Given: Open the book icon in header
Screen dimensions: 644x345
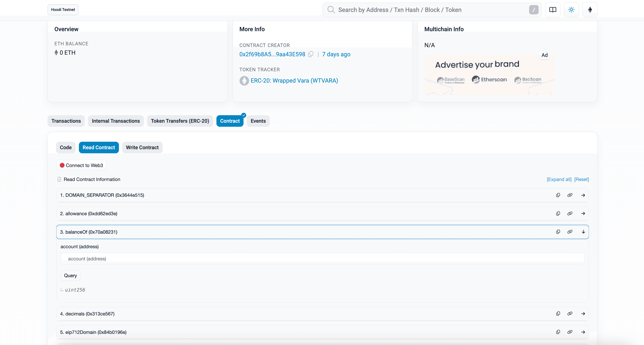Looking at the screenshot, I should click(x=553, y=10).
